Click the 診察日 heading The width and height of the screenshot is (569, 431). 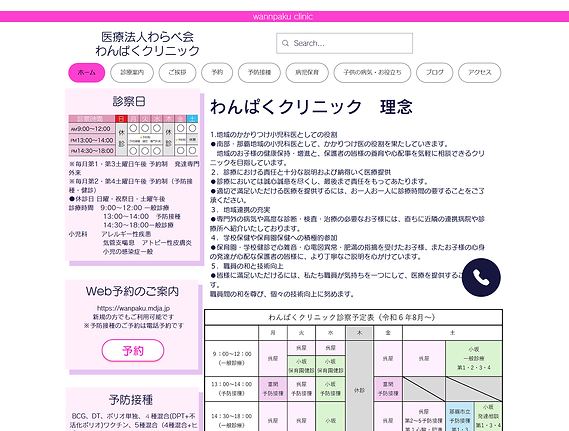[129, 101]
